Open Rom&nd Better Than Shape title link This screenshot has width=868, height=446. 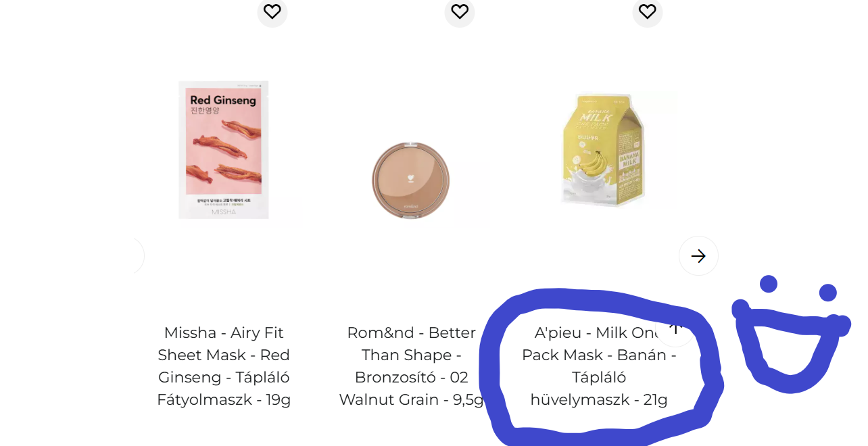(411, 366)
